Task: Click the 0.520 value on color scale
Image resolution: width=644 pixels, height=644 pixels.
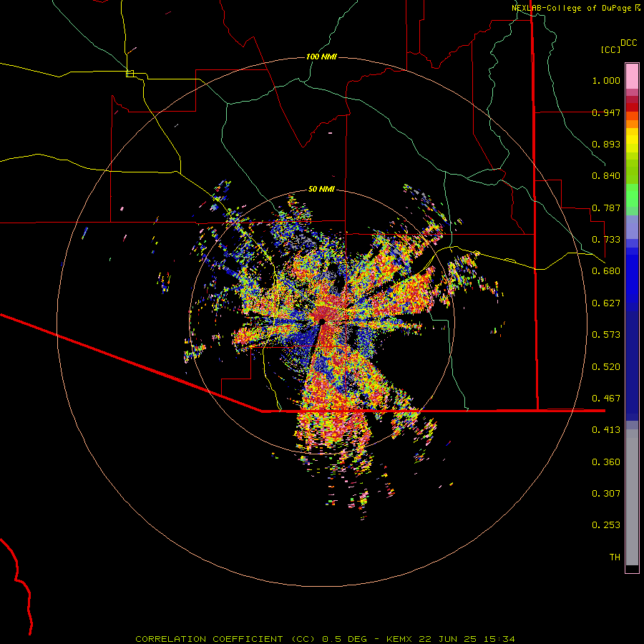Action: pos(606,367)
